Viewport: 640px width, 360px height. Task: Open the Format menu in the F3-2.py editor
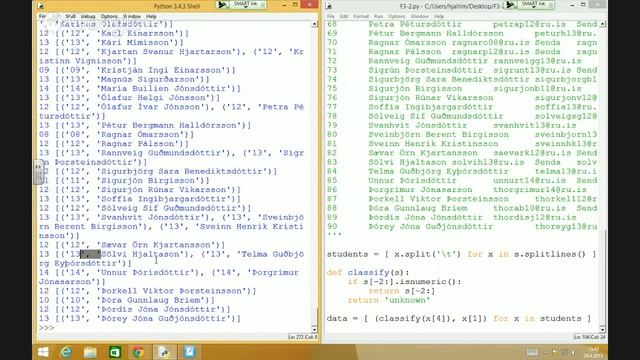click(x=361, y=16)
